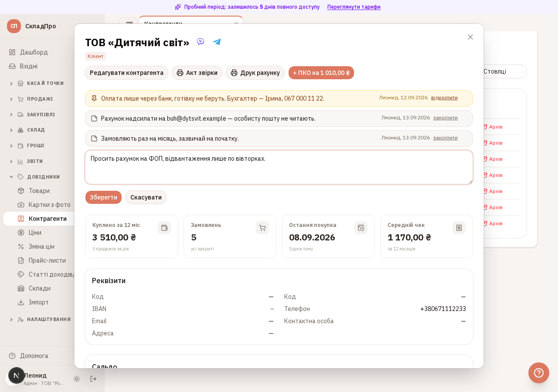Expand the Склад sidebar section

(x=37, y=130)
